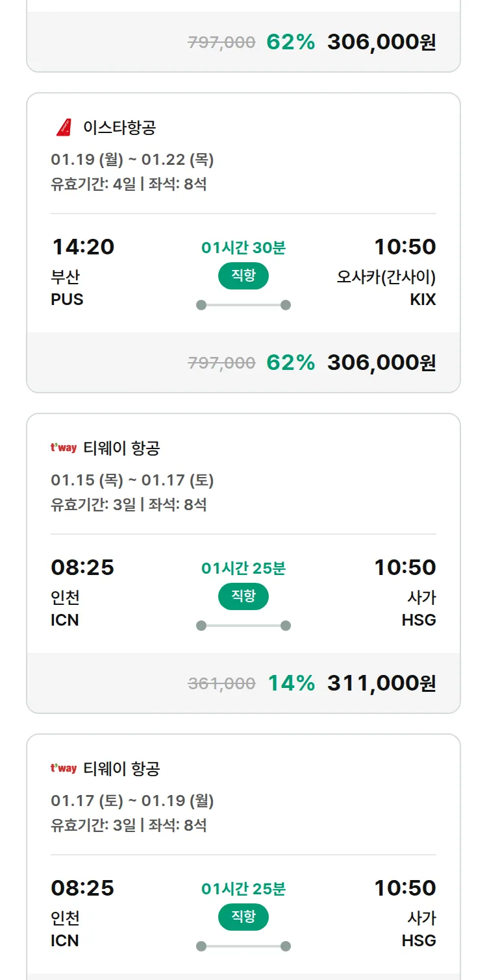Tap the 직항 badge on the 01.15 Incheon–Saga flight
The width and height of the screenshot is (487, 980).
243,596
